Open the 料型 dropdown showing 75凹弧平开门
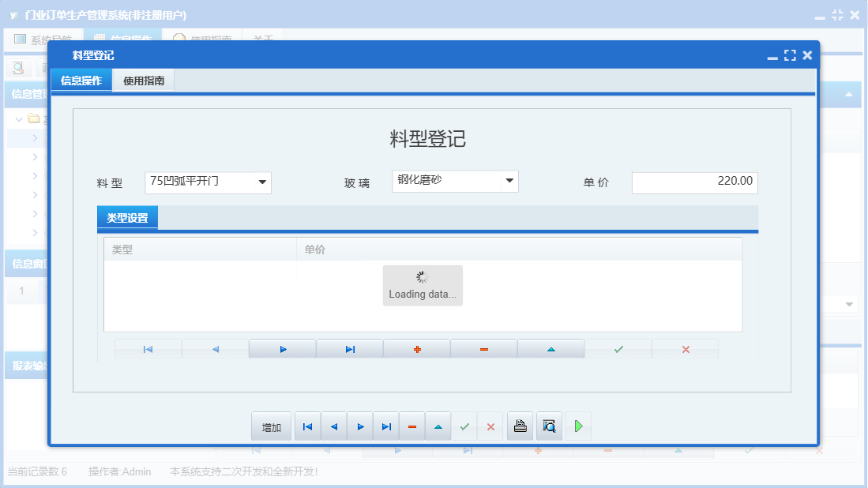868x488 pixels. (262, 181)
